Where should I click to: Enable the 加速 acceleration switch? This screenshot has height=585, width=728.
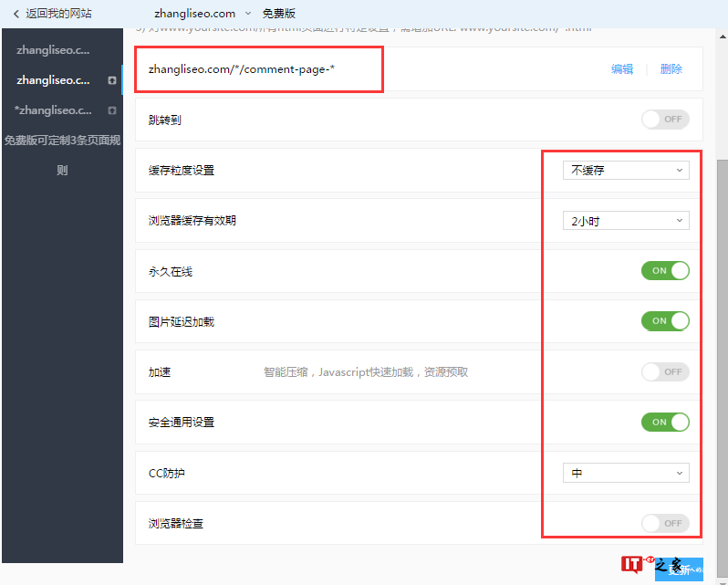(664, 371)
